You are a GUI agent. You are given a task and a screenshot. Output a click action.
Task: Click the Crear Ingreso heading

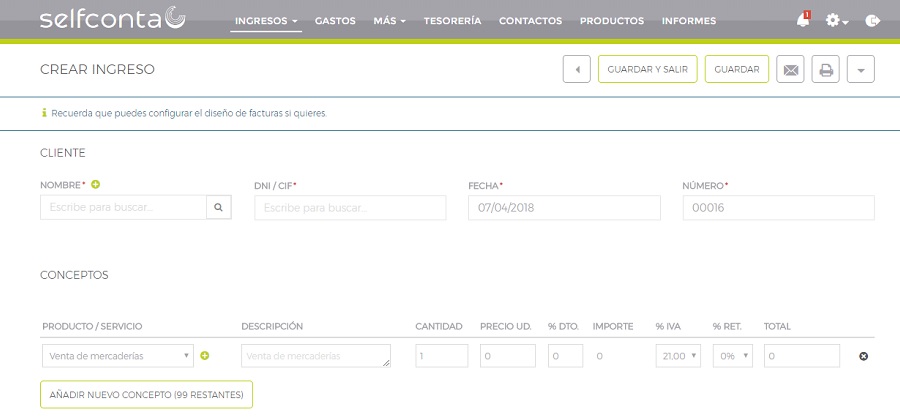[98, 69]
